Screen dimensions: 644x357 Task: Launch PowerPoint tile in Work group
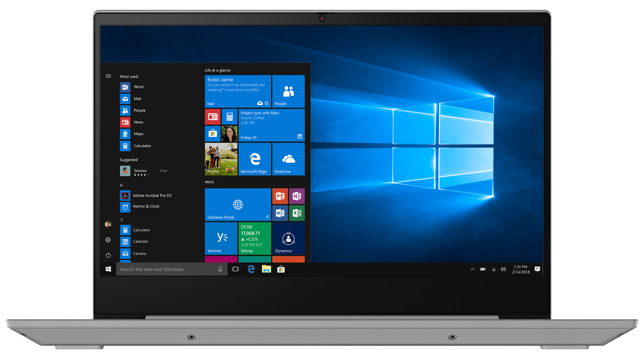pos(280,196)
